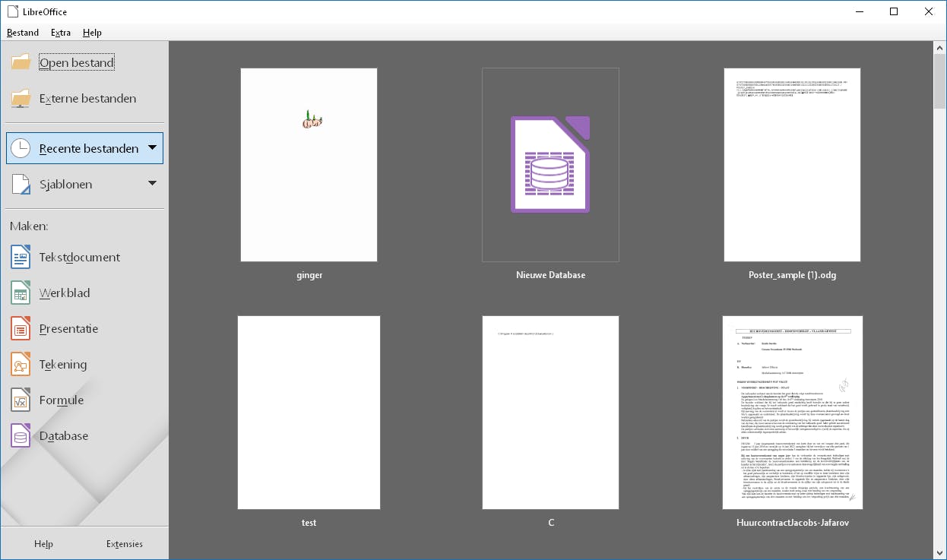Image resolution: width=947 pixels, height=560 pixels.
Task: Create a new Presentatie via its label
Action: point(69,329)
